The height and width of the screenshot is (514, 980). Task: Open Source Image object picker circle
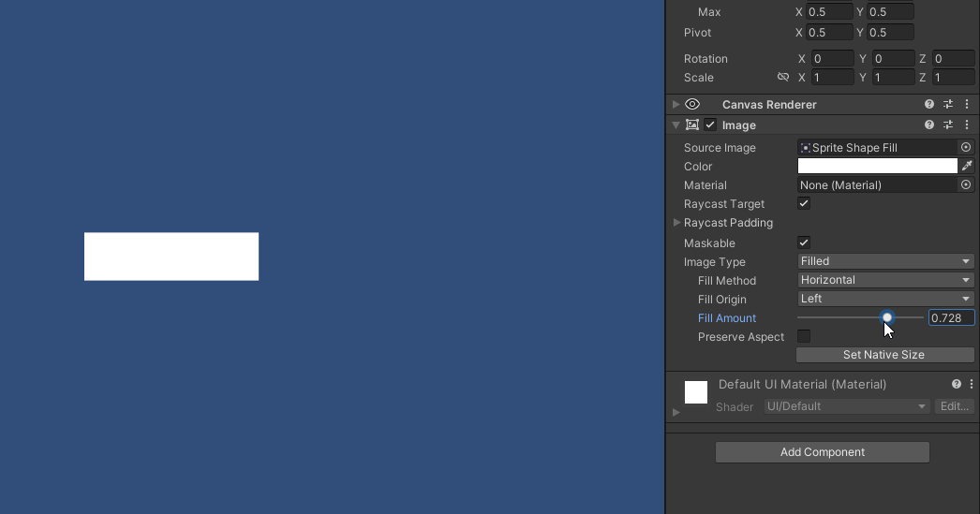click(x=966, y=147)
